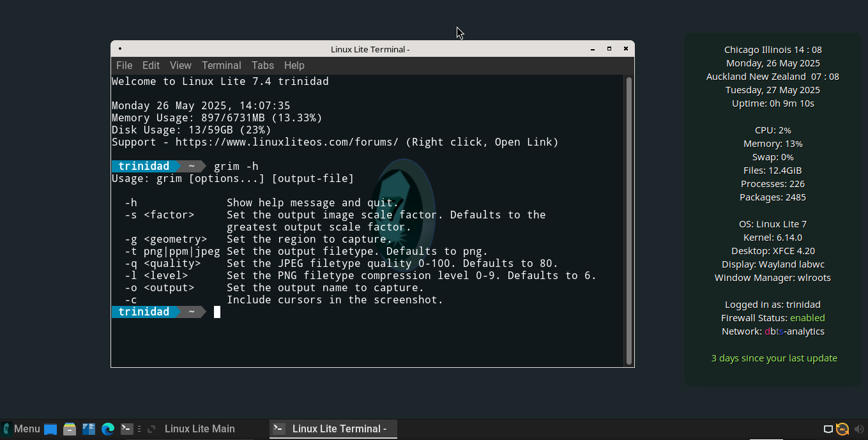This screenshot has width=868, height=440.
Task: Click the Show Desktop icon in taskbar
Action: click(x=50, y=429)
